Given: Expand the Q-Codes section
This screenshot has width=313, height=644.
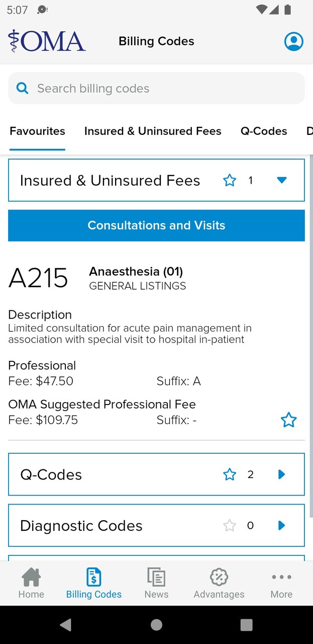Looking at the screenshot, I should tap(281, 474).
